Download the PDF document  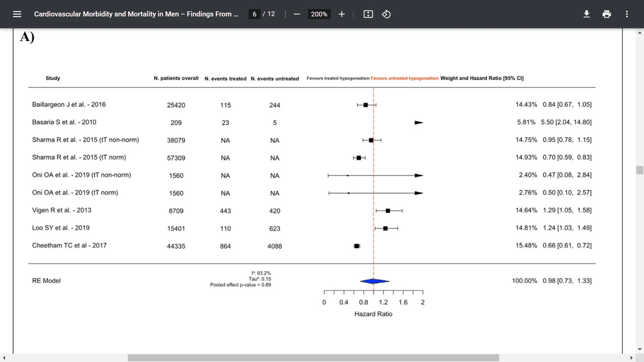586,14
